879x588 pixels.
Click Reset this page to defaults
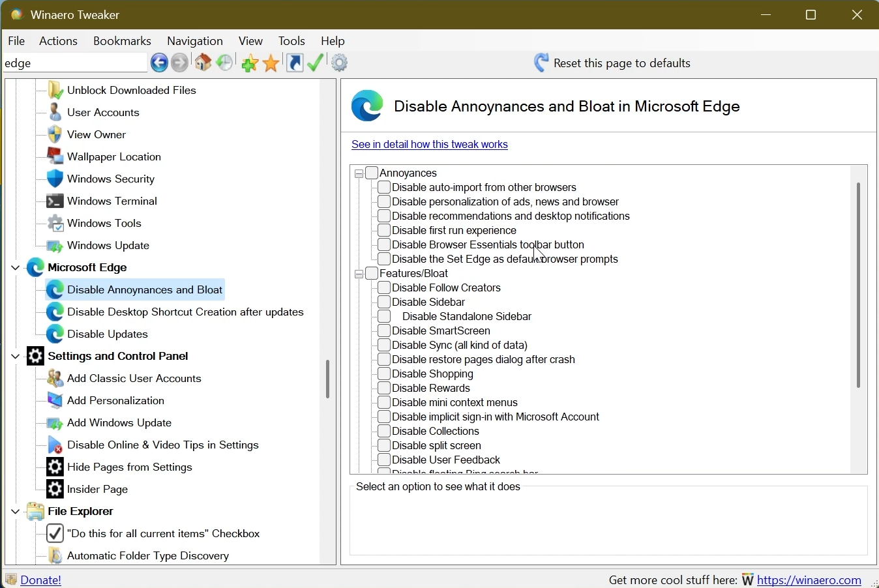tap(621, 63)
